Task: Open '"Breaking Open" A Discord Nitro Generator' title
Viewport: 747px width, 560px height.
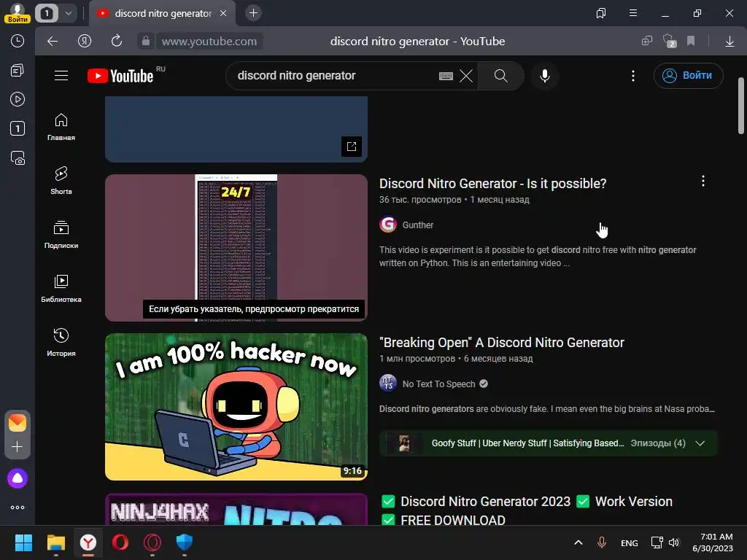Action: pos(502,343)
